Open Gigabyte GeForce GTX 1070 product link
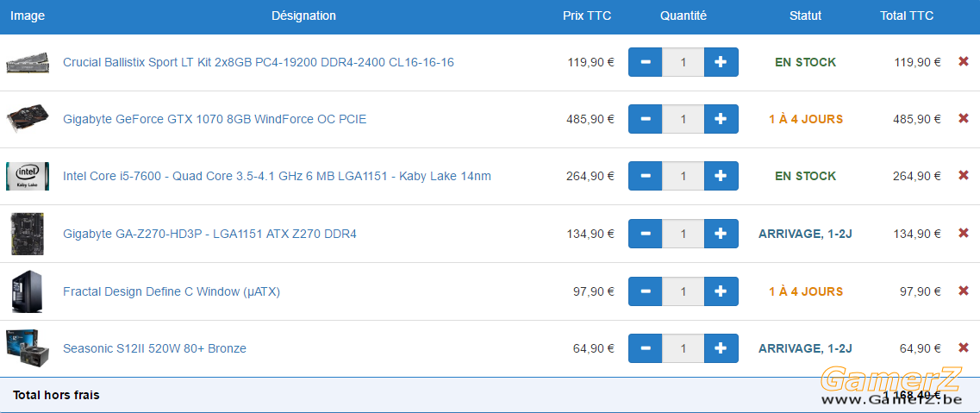Viewport: 980px width, 413px height. [x=215, y=119]
